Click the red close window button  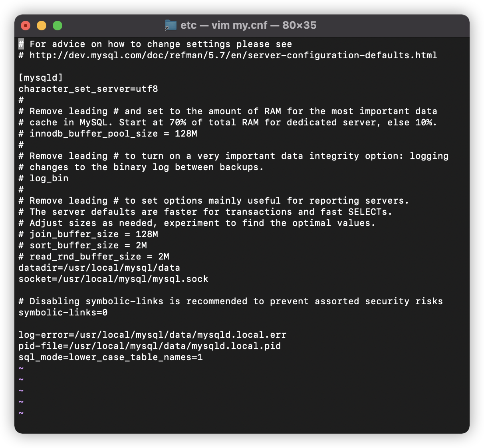pyautogui.click(x=26, y=26)
